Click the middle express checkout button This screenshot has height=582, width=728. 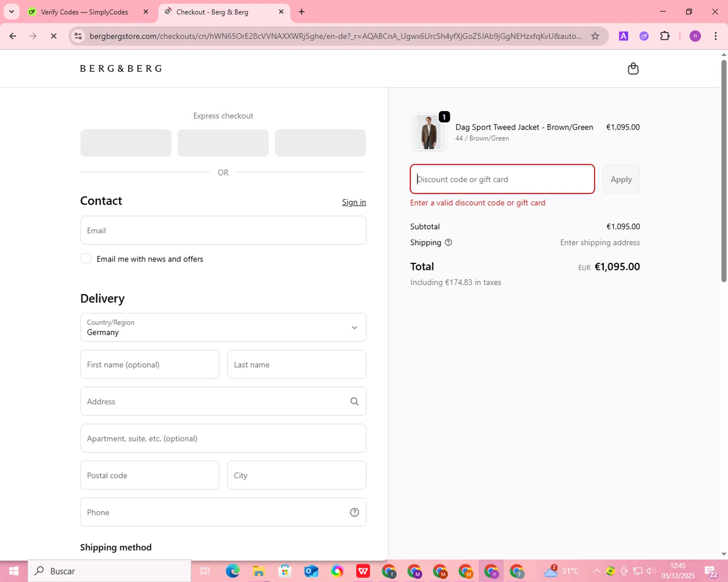223,143
